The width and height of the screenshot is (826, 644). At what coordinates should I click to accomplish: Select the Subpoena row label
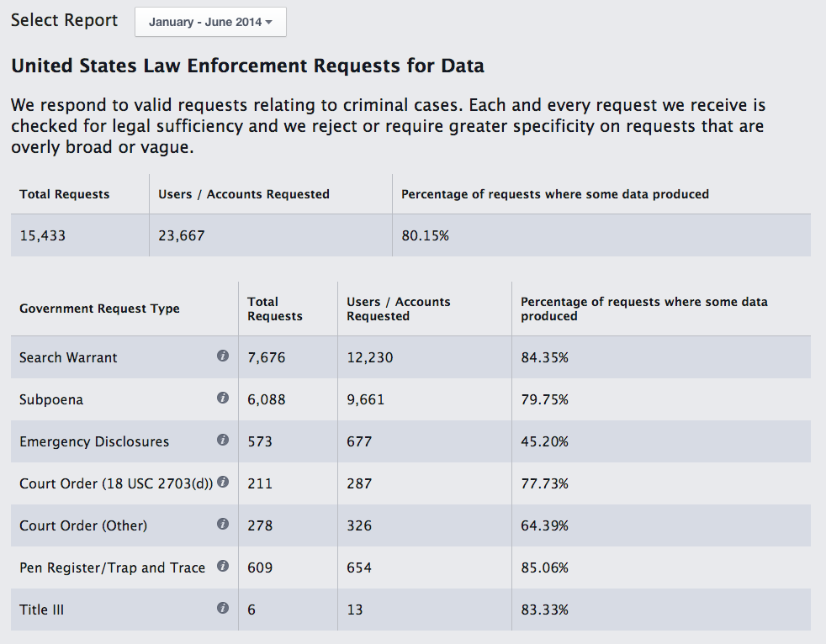pyautogui.click(x=51, y=399)
